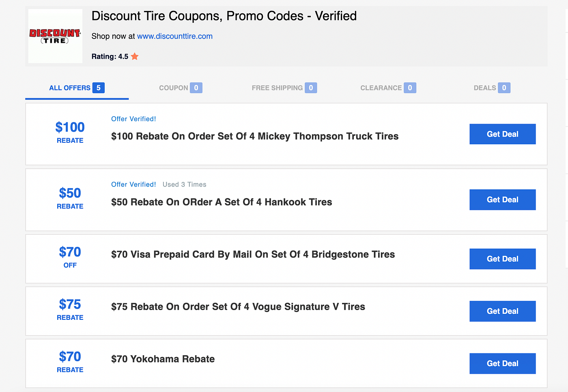568x392 pixels.
Task: Switch to the Coupon tab
Action: 181,88
